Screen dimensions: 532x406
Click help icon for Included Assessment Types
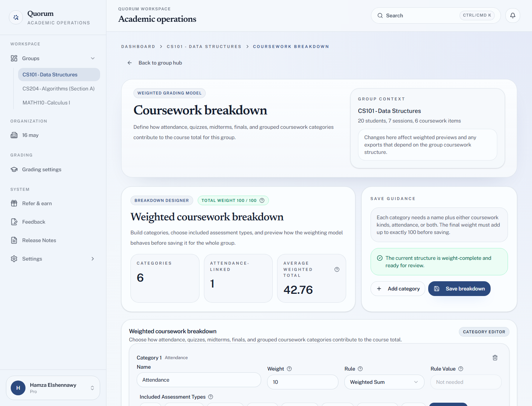coord(211,397)
